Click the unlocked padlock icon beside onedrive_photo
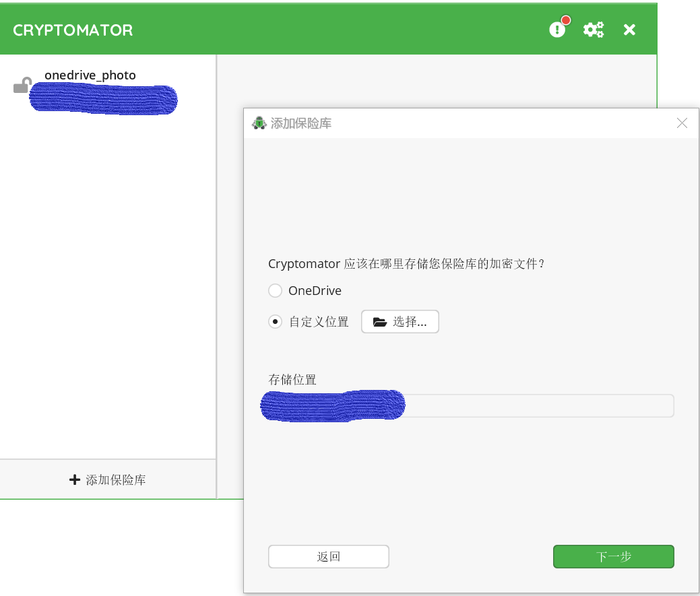 [x=22, y=86]
